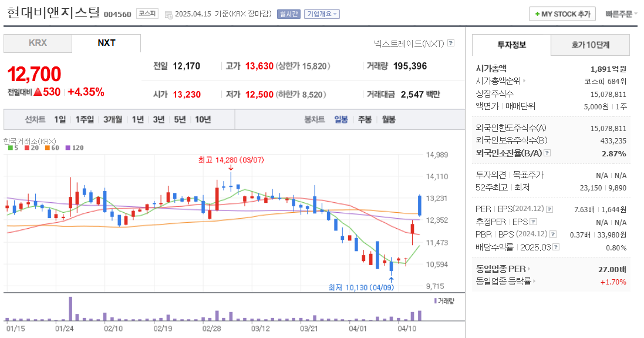Click the help icon next to 외국인소진율(B/A)
The width and height of the screenshot is (644, 338).
pos(547,153)
